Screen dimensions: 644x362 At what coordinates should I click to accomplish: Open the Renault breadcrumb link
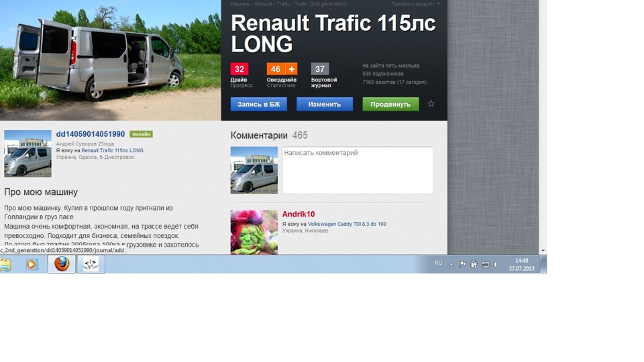pyautogui.click(x=263, y=4)
